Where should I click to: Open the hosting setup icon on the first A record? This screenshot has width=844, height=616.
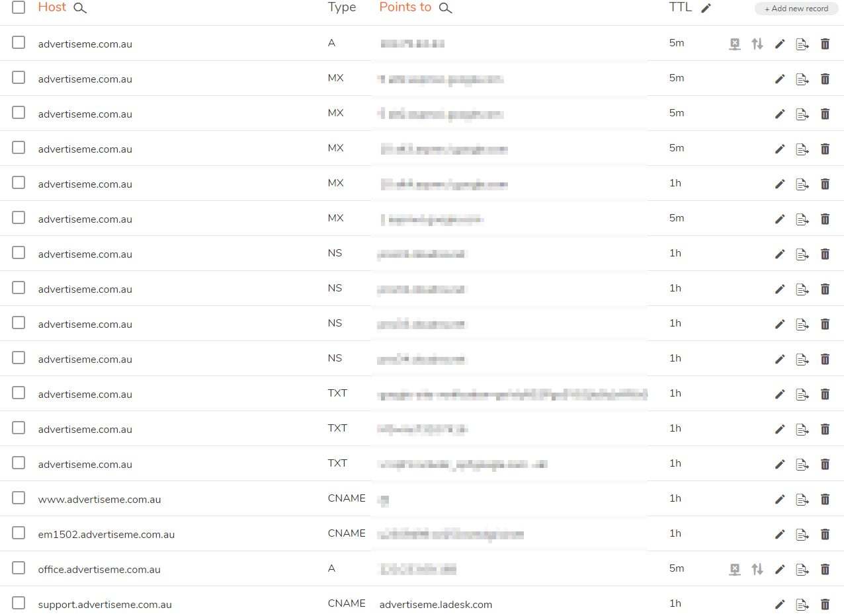(x=734, y=44)
